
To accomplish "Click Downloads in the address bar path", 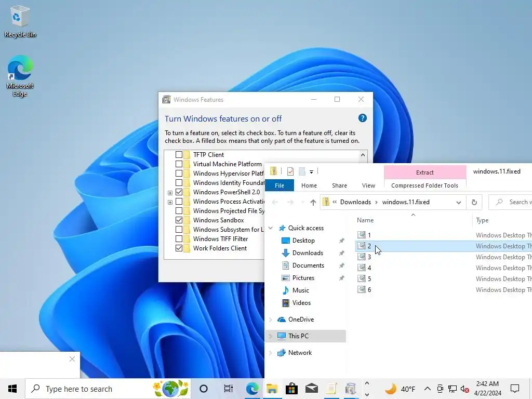I will pyautogui.click(x=355, y=202).
